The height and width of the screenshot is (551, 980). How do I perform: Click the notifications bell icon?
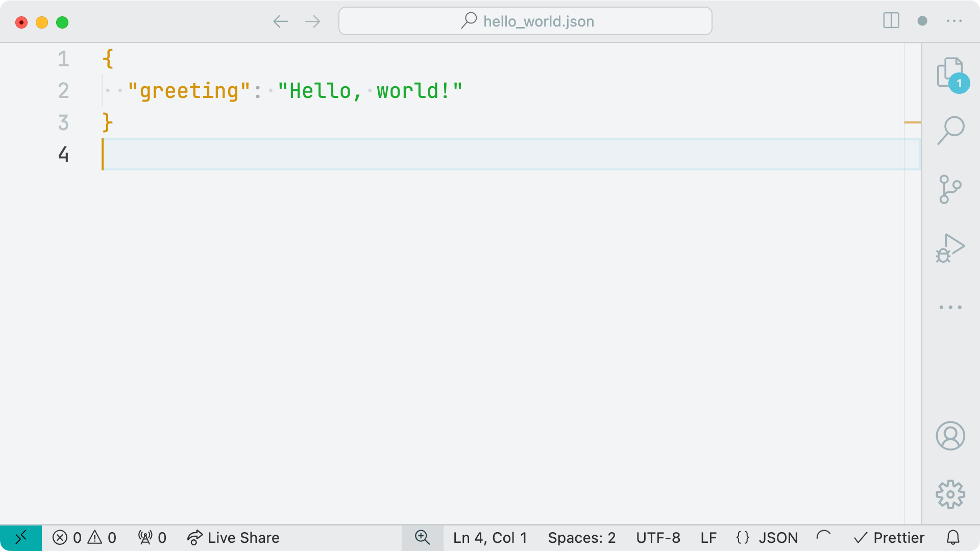(x=953, y=537)
